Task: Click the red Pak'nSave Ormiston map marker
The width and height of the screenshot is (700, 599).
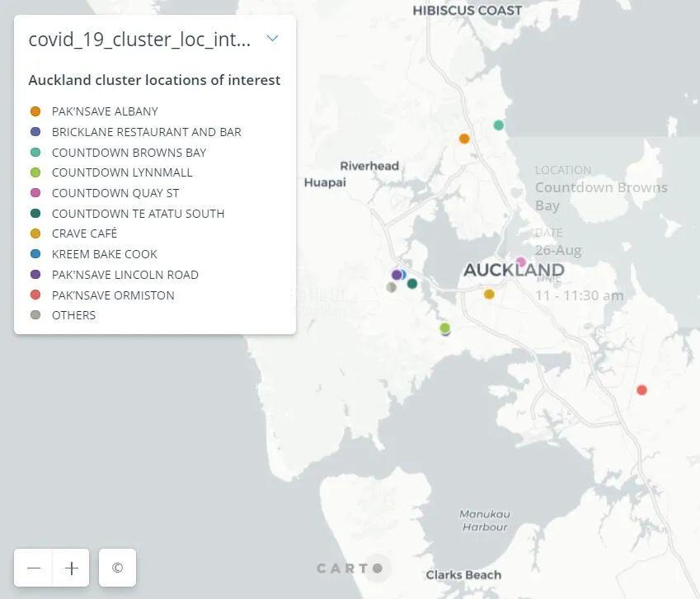Action: pos(642,390)
